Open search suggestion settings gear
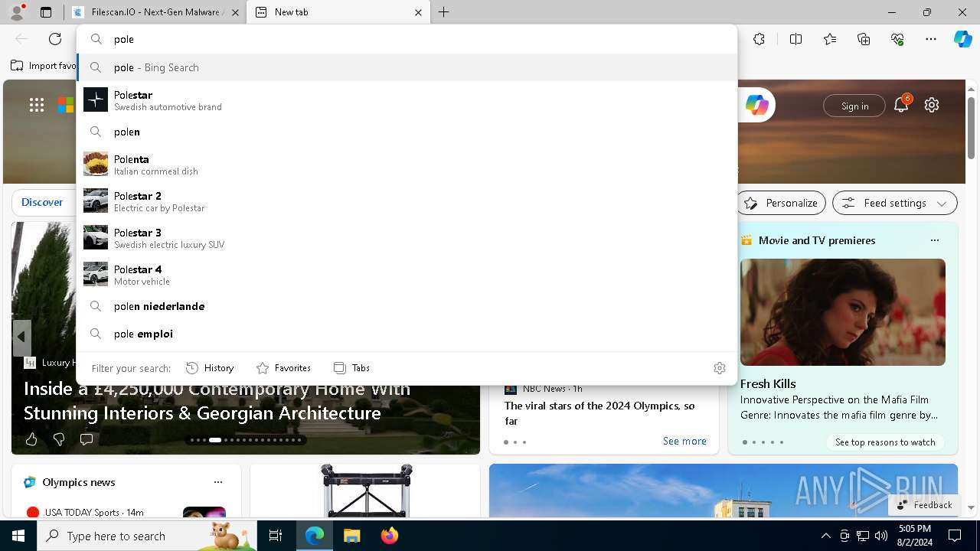 point(720,368)
